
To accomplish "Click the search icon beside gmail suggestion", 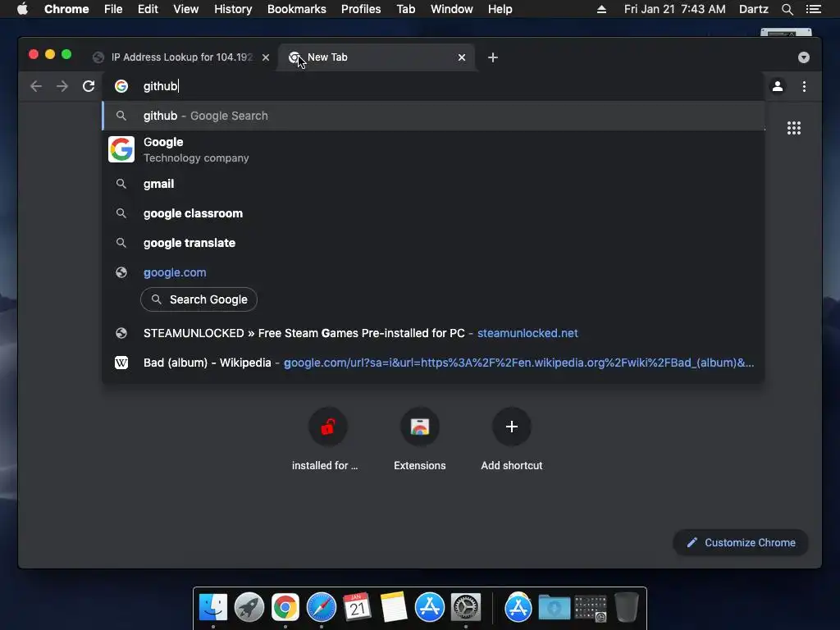I will coord(121,184).
